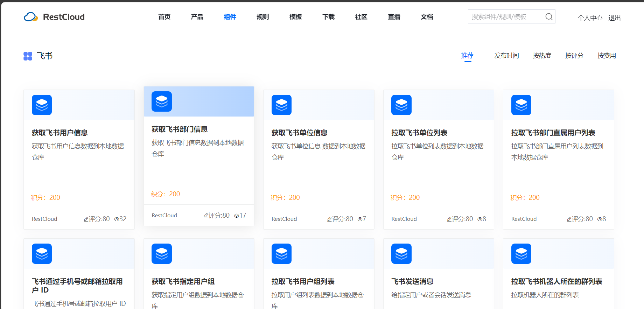The image size is (644, 309).
Task: Open the 社区 navigation item
Action: click(361, 17)
